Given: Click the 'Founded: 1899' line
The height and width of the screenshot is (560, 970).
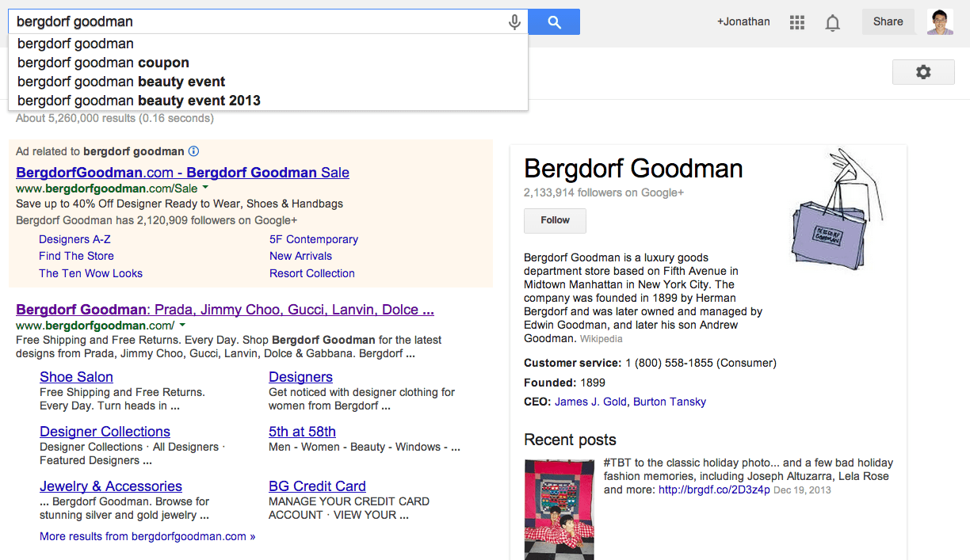Looking at the screenshot, I should click(564, 383).
